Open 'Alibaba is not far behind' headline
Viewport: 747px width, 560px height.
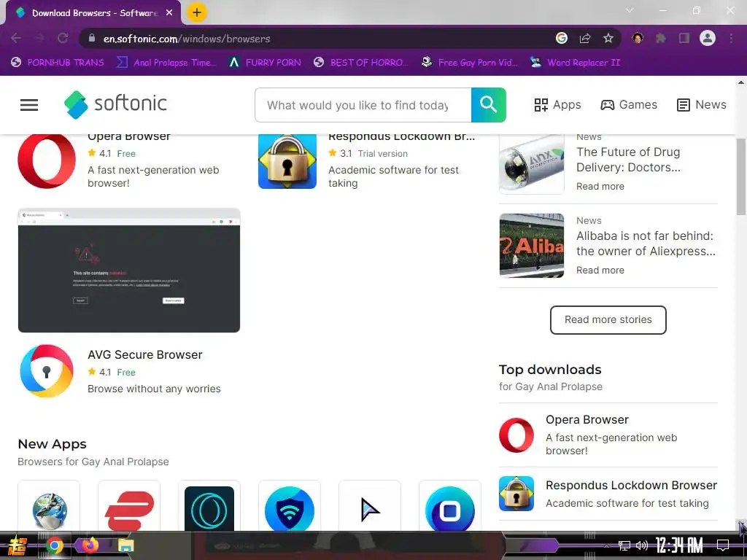click(x=646, y=244)
